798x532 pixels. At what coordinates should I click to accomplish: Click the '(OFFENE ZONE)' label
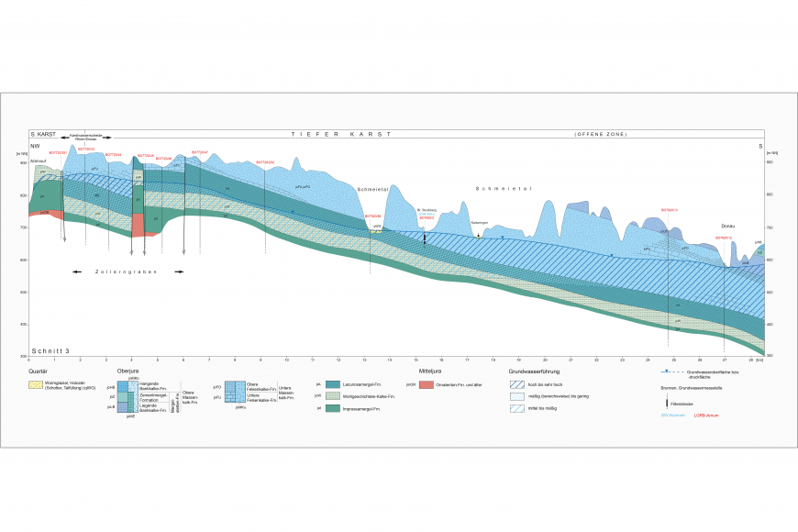point(601,134)
